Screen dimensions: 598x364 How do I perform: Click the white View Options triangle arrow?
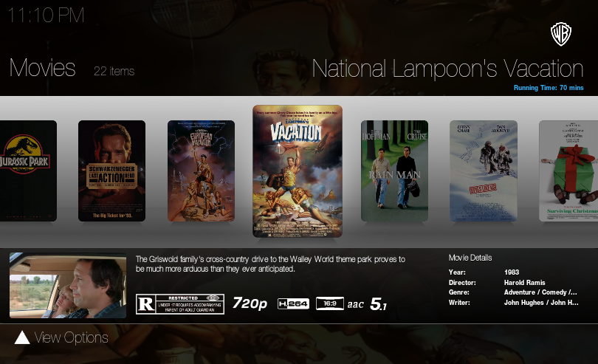click(x=22, y=337)
